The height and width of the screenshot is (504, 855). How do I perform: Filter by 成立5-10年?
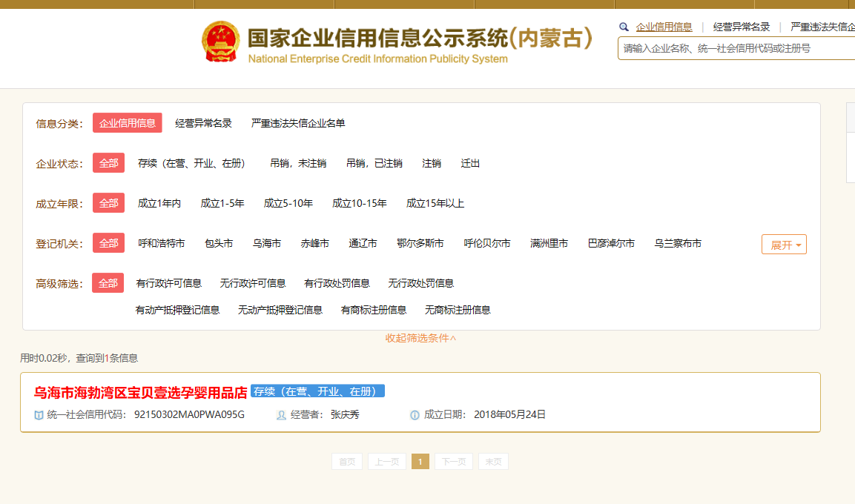coord(288,203)
